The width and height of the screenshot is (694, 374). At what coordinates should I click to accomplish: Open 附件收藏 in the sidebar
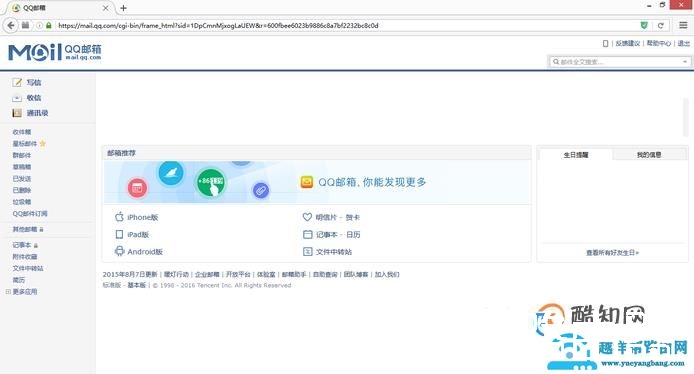pyautogui.click(x=25, y=257)
